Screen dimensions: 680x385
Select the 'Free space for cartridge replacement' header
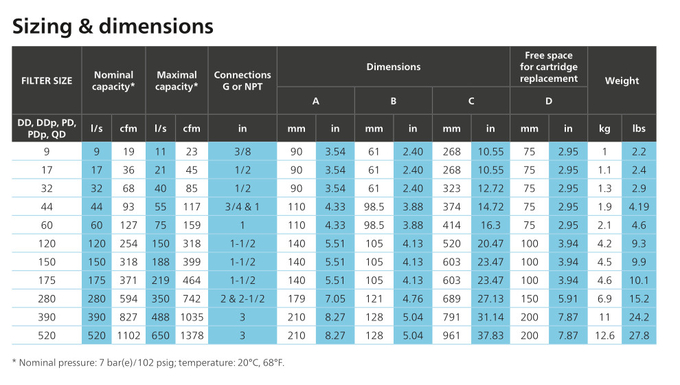pyautogui.click(x=549, y=67)
